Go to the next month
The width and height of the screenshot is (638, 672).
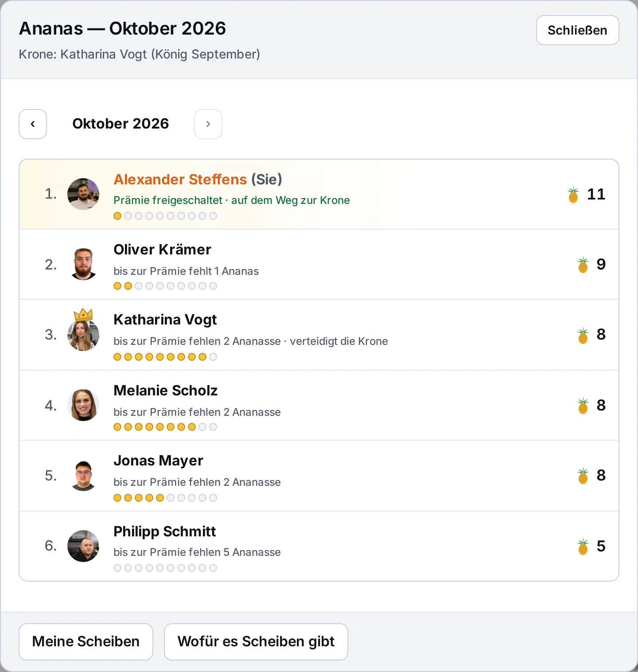click(208, 124)
